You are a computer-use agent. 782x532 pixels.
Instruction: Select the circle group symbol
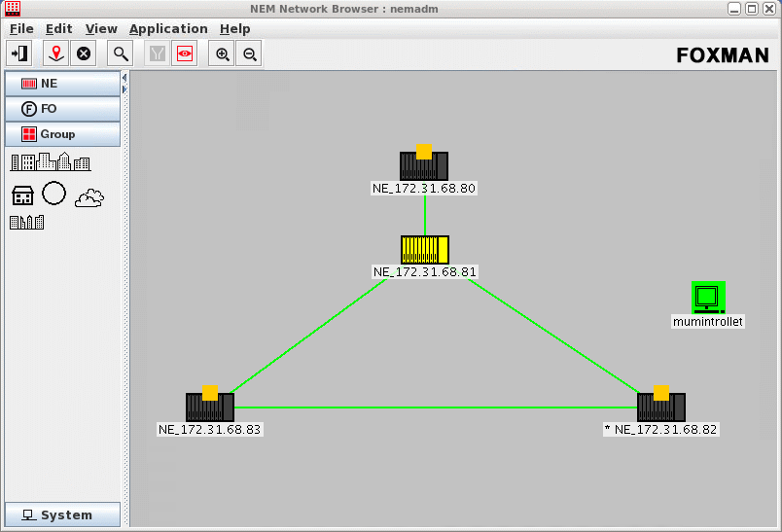54,194
